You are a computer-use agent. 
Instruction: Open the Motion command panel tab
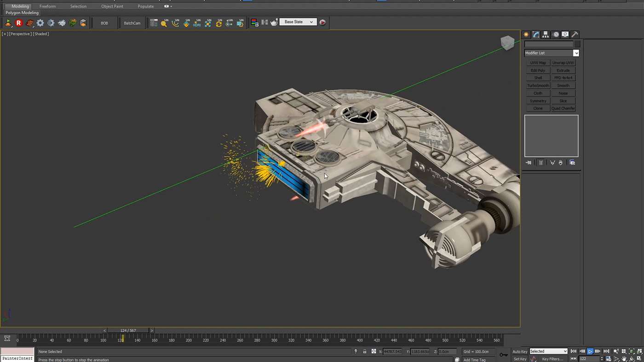[x=556, y=34]
